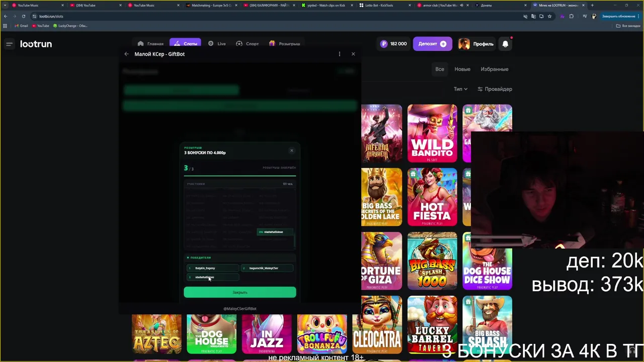This screenshot has height=362, width=644.
Task: Open In Jazz slot thumbnail
Action: click(x=267, y=334)
